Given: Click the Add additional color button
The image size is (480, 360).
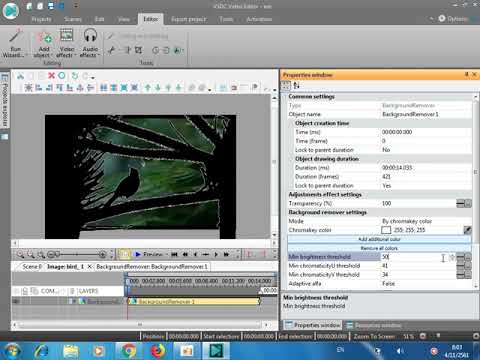Looking at the screenshot, I should coord(379,239).
